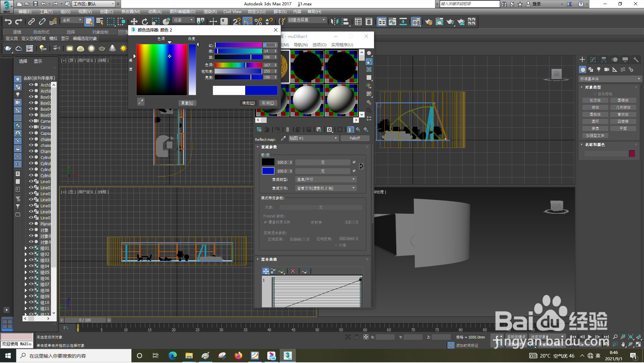The image size is (644, 363).
Task: Collapse the 对象类型 rollout
Action: pos(593,87)
